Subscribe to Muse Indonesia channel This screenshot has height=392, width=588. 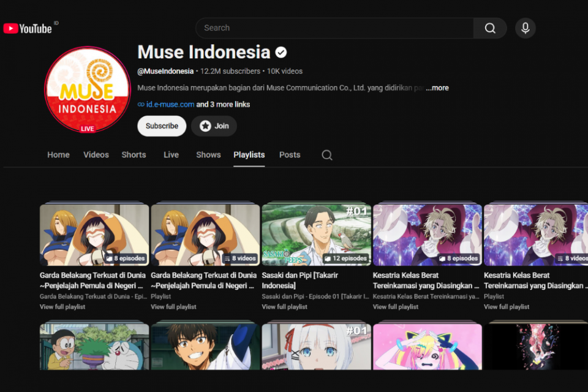pyautogui.click(x=162, y=126)
